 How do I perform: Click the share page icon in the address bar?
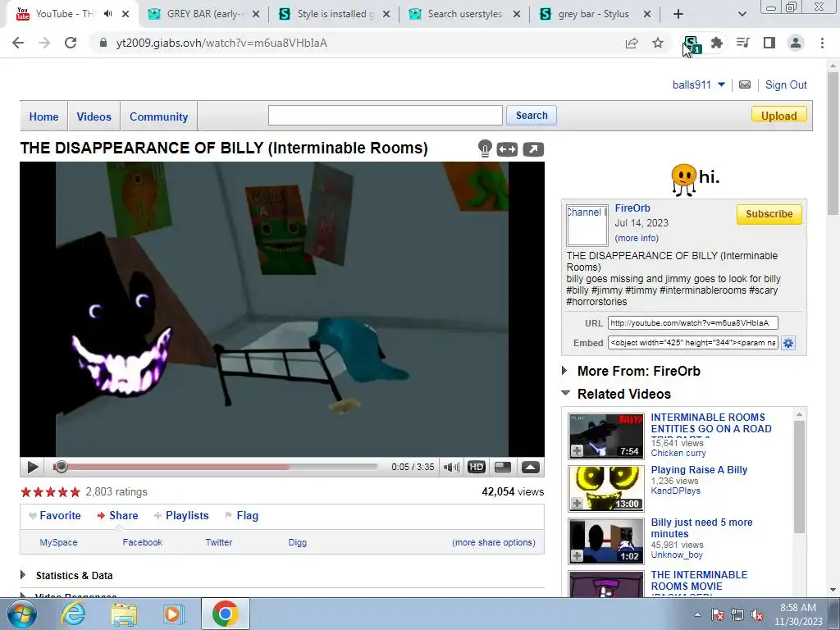632,43
